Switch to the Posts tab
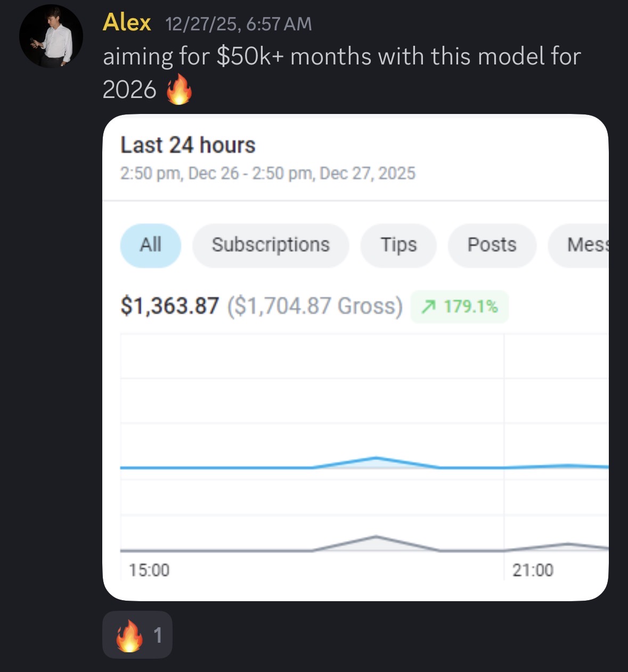 (x=492, y=245)
